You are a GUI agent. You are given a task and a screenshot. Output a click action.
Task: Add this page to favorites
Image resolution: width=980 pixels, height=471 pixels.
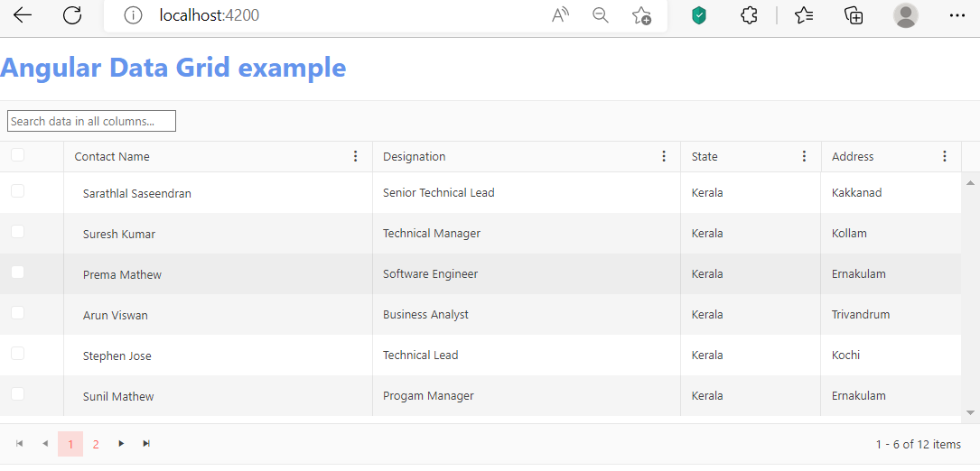pyautogui.click(x=641, y=15)
